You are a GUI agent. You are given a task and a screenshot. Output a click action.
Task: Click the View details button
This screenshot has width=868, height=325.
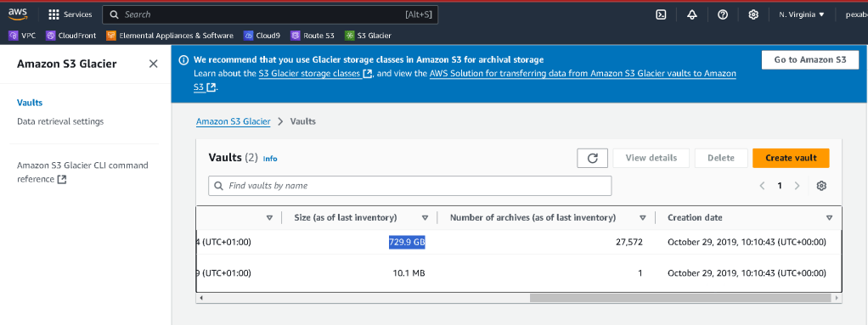point(651,158)
